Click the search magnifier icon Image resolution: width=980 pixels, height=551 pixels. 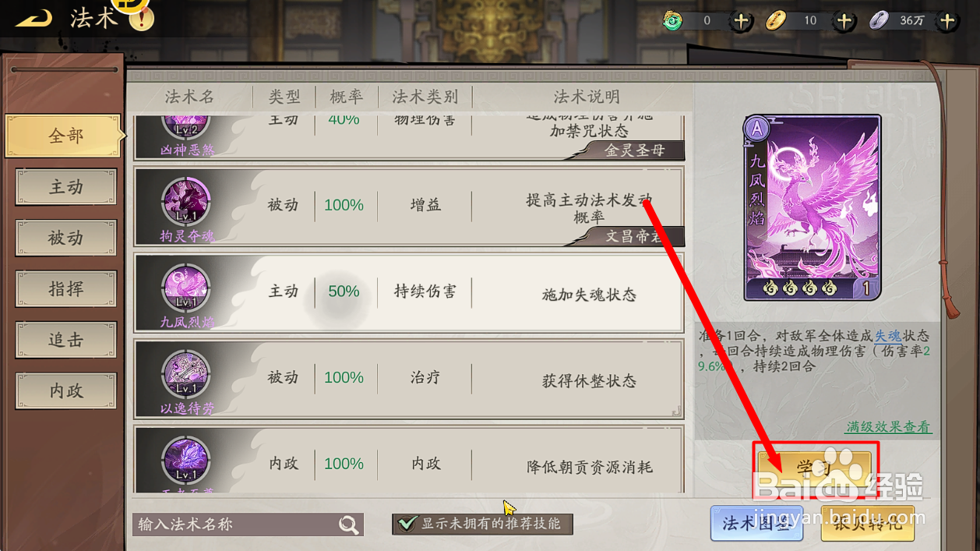coord(349,525)
